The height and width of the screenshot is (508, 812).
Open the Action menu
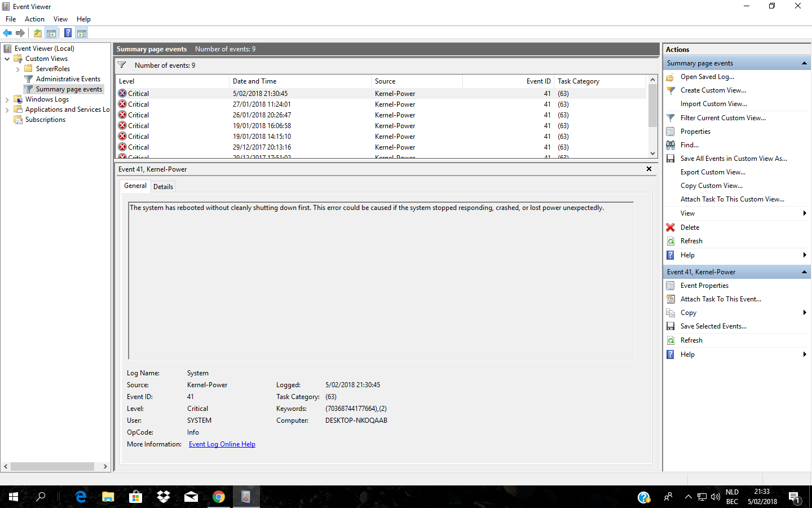pos(34,19)
